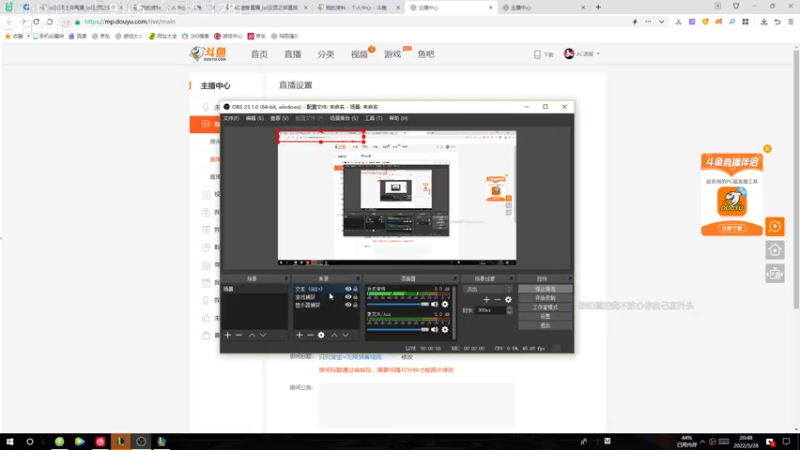The width and height of the screenshot is (800, 450).
Task: Click the Start Recording button in OBS controls
Action: point(545,298)
